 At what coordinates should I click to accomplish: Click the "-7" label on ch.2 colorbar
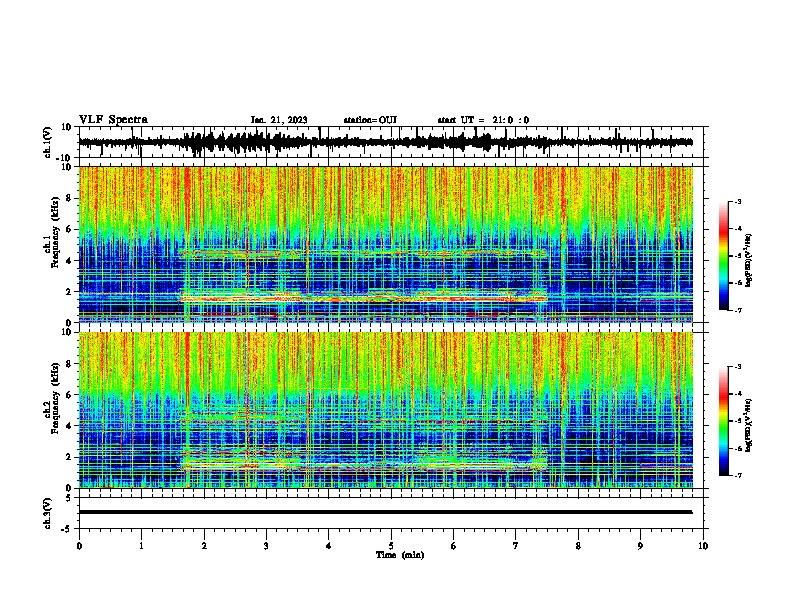pyautogui.click(x=737, y=475)
